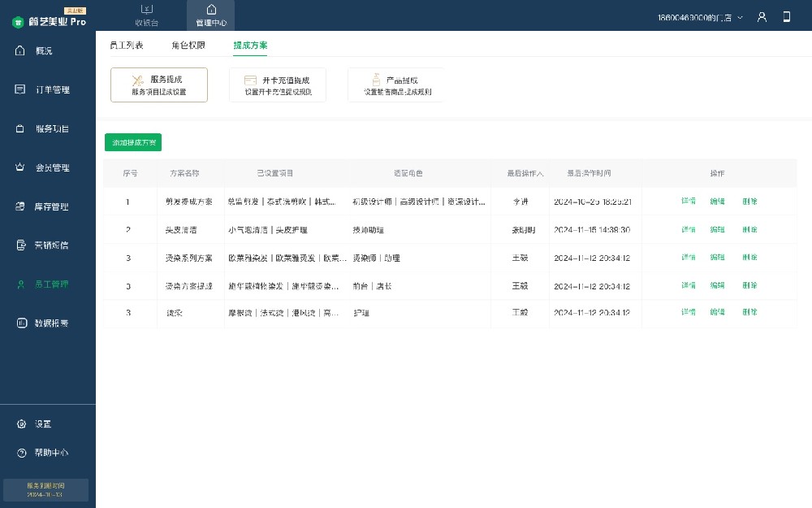This screenshot has height=508, width=812.
Task: View 详情 for 剪发提成方案
Action: 689,201
